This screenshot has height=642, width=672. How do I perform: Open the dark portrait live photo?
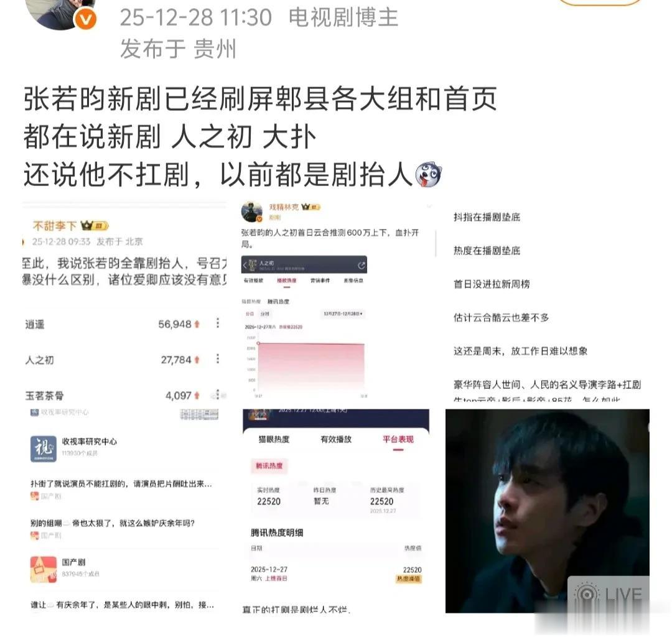point(548,511)
